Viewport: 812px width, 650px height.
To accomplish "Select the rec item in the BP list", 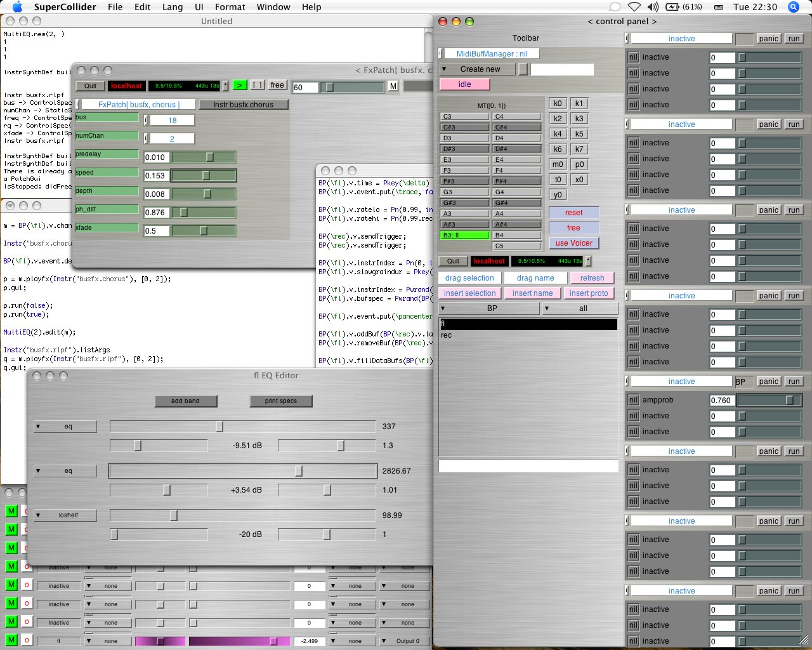I will [x=447, y=335].
